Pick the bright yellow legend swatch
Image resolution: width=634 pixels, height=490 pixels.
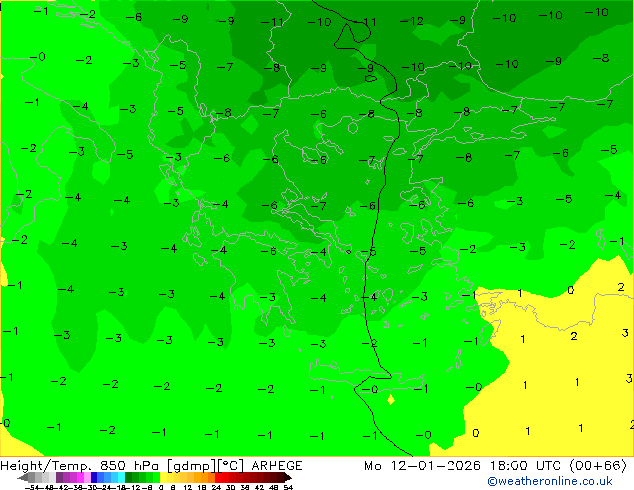tap(163, 478)
